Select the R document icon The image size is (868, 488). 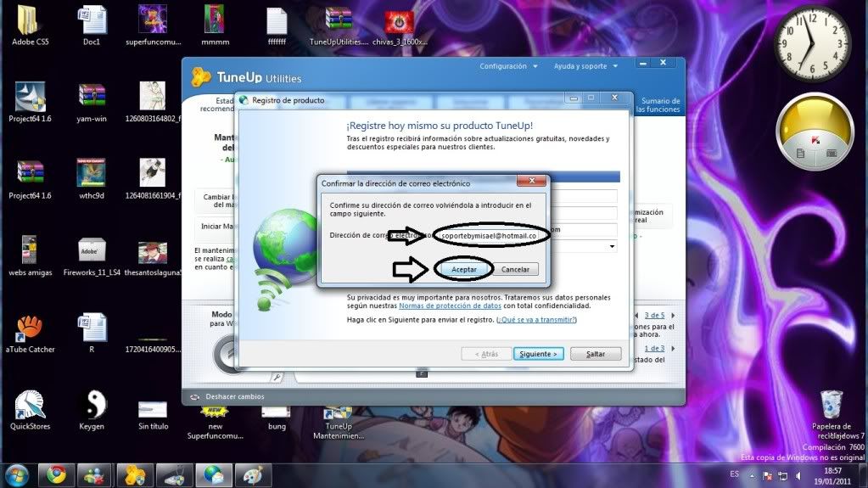92,333
